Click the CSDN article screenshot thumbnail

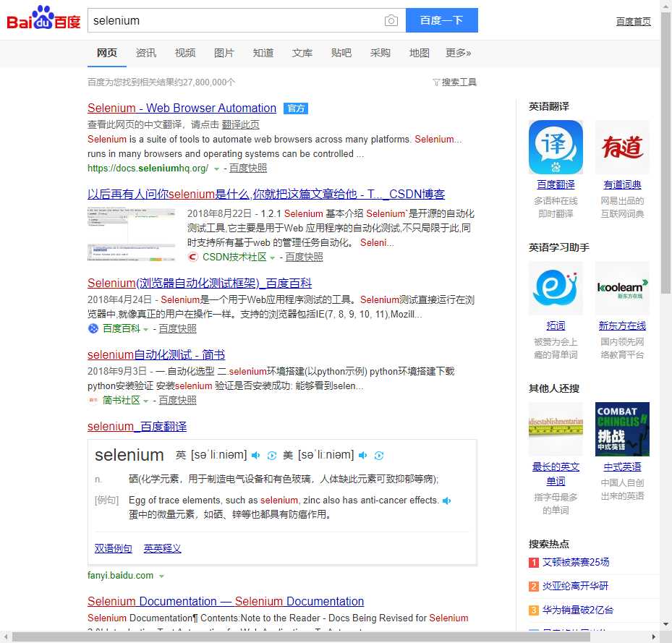132,234
